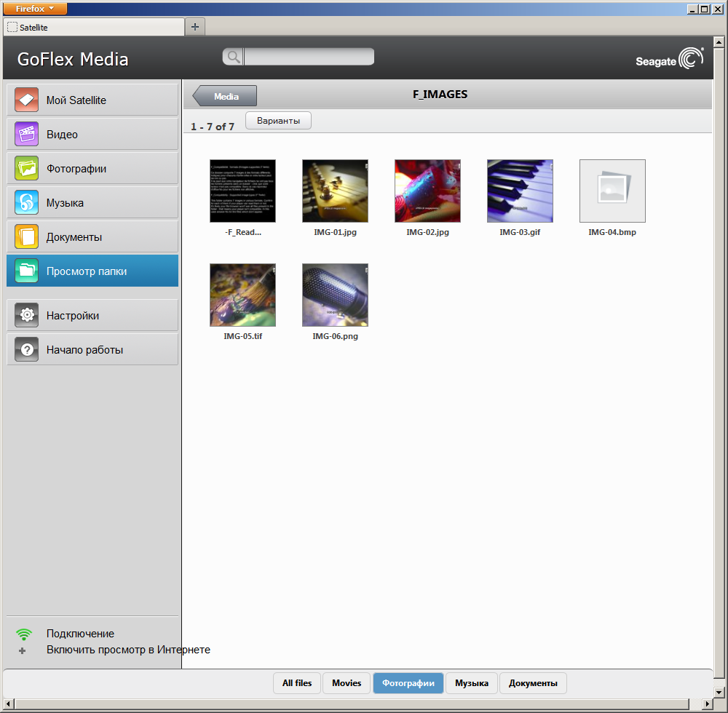Click the GoFlex Media title
The image size is (728, 713).
pos(73,60)
